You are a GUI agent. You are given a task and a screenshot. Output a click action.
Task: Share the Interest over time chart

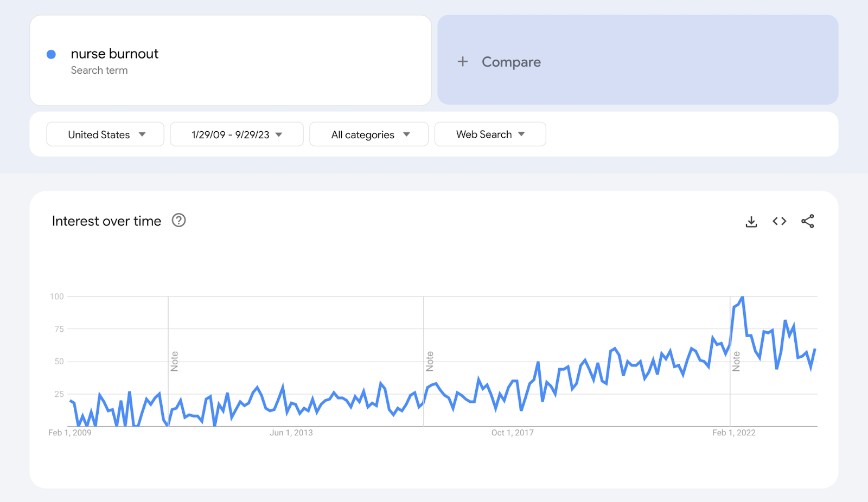(808, 221)
